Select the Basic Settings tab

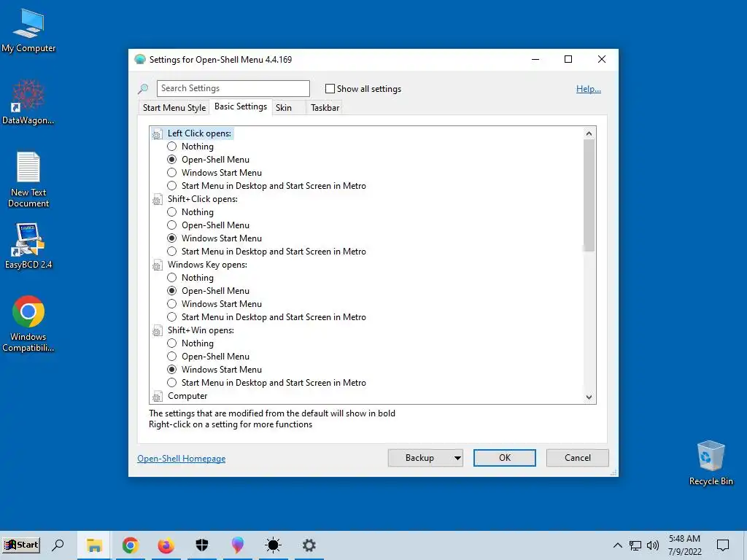point(241,106)
